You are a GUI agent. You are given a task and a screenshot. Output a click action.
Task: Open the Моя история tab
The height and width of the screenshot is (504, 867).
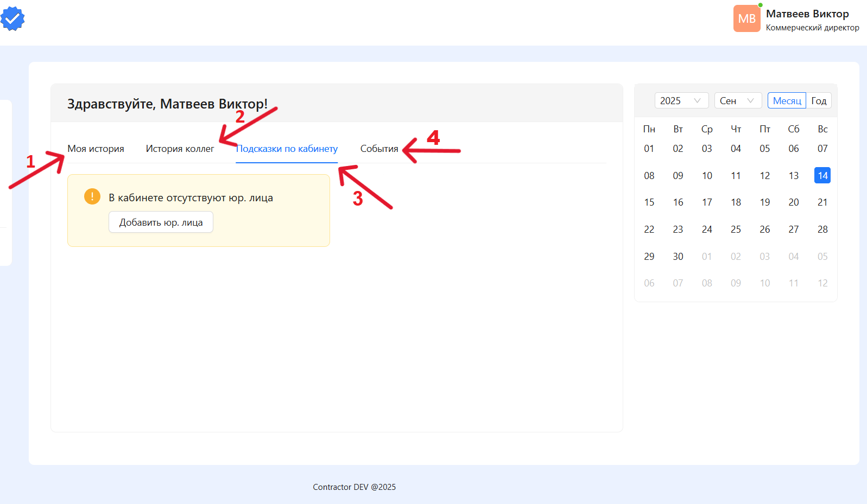pyautogui.click(x=96, y=149)
